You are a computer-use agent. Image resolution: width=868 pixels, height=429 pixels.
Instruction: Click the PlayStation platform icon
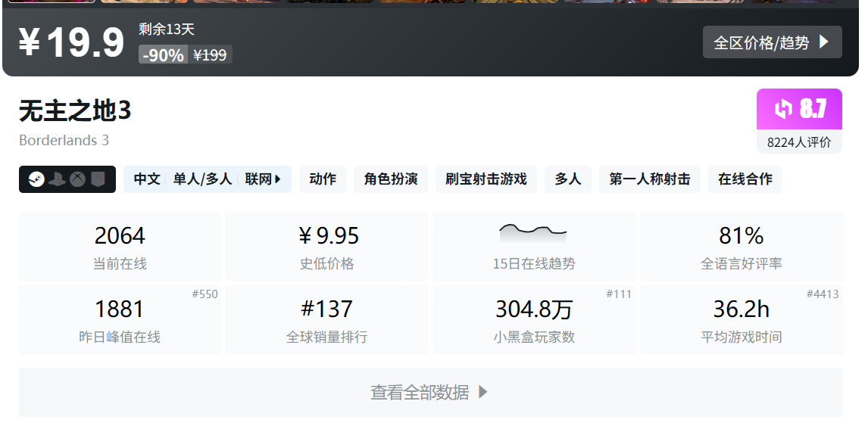57,179
